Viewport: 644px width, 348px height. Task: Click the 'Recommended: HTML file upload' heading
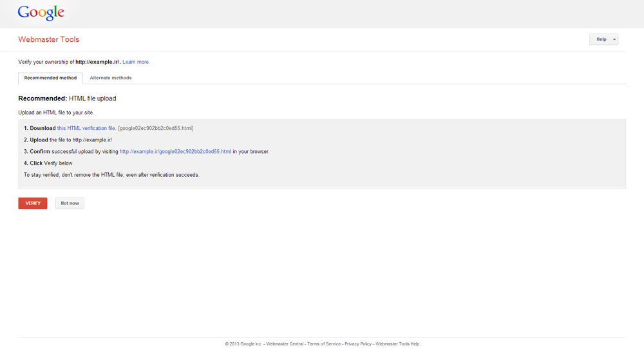[68, 98]
